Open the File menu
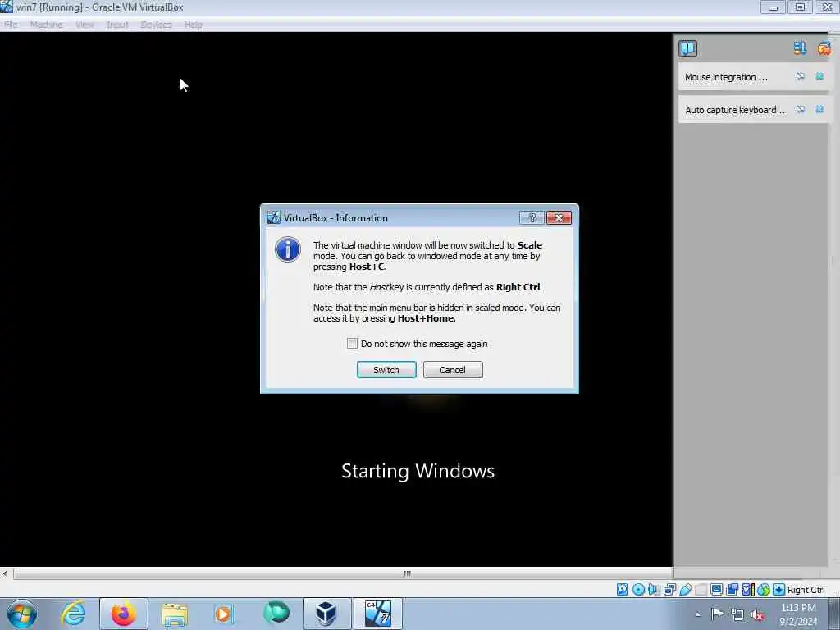 click(x=11, y=25)
